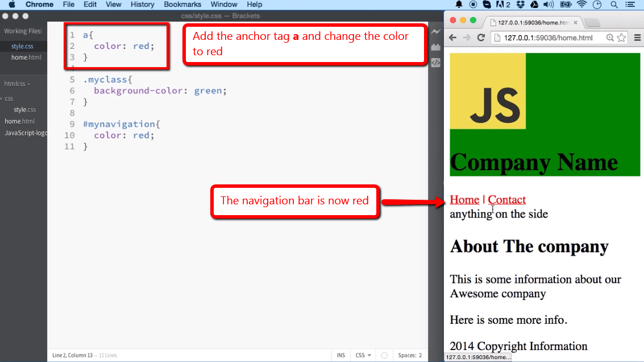The image size is (644, 362).
Task: Toggle INS insert mode in the status bar
Action: click(341, 355)
